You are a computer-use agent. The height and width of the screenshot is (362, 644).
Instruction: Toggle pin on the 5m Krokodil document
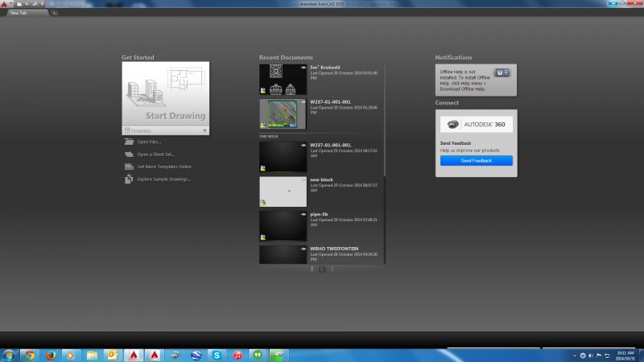coord(303,68)
